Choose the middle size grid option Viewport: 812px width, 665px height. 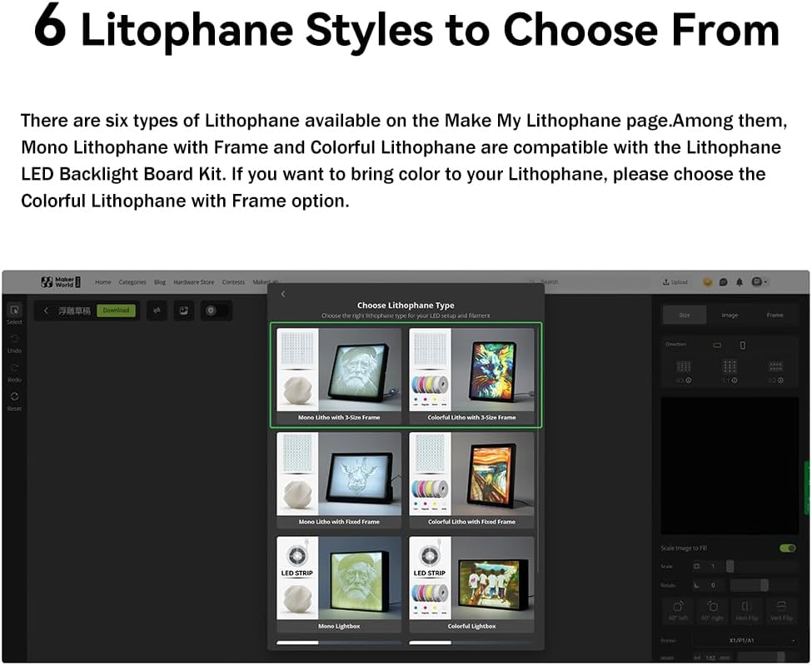[x=730, y=367]
